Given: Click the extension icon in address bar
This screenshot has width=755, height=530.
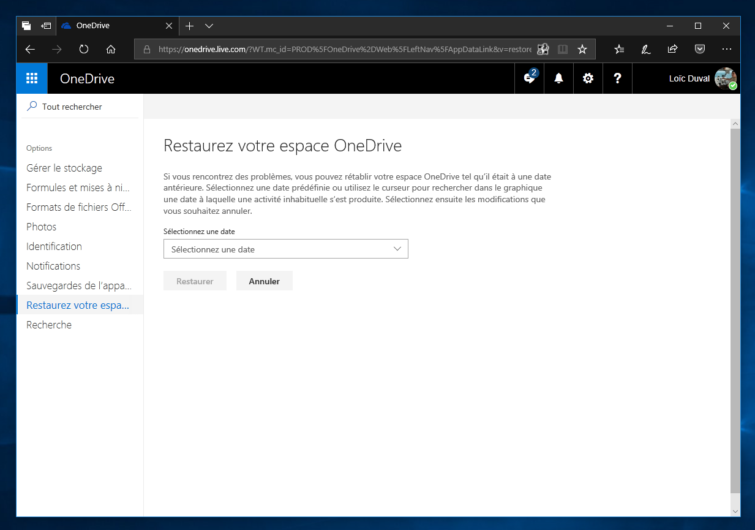Looking at the screenshot, I should [543, 49].
